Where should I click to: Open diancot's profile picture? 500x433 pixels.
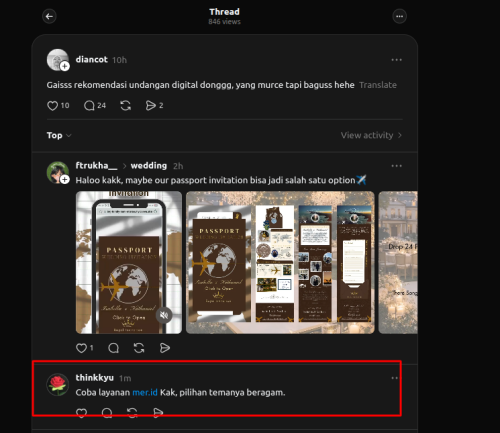[58, 60]
